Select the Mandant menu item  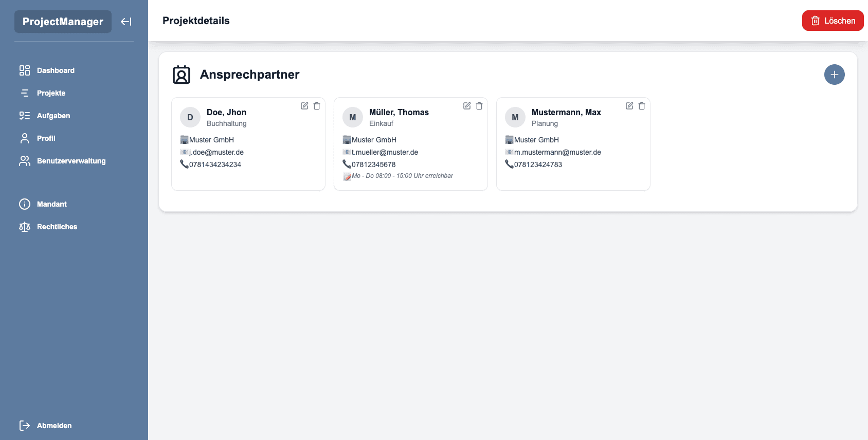click(x=51, y=204)
